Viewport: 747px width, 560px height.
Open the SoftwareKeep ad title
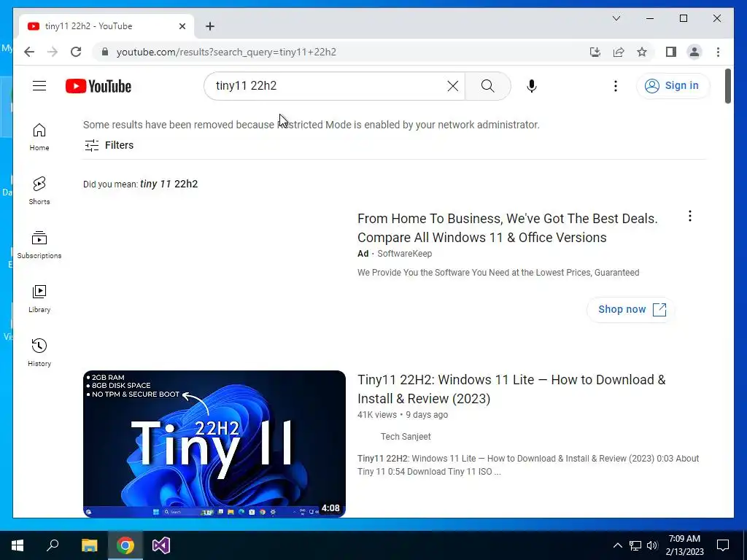point(508,228)
